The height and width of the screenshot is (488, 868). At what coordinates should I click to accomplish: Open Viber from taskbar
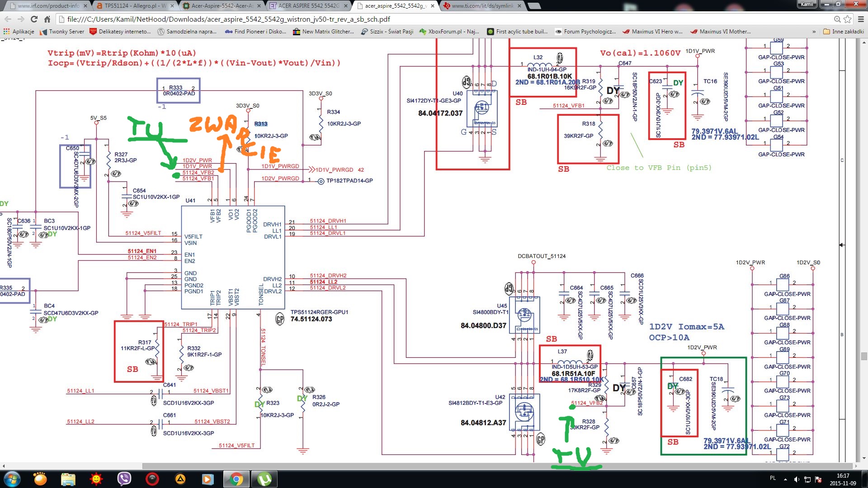124,479
